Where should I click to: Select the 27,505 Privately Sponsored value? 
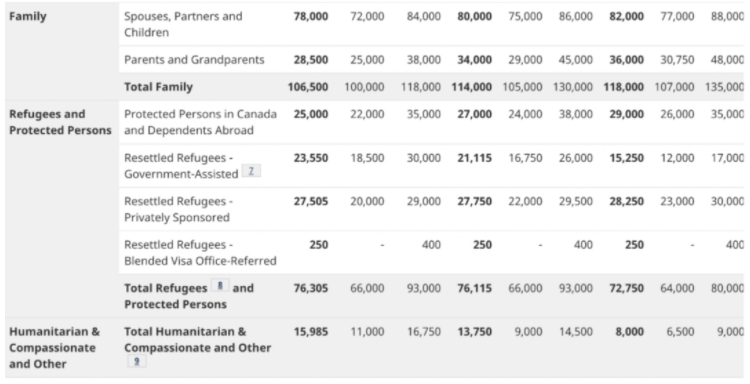click(311, 201)
